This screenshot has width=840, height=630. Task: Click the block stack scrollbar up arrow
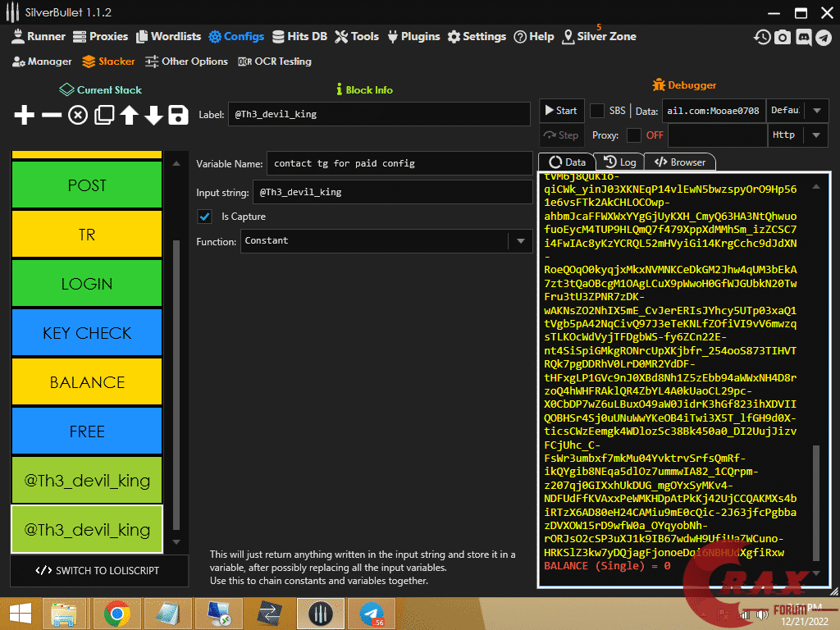tap(176, 163)
